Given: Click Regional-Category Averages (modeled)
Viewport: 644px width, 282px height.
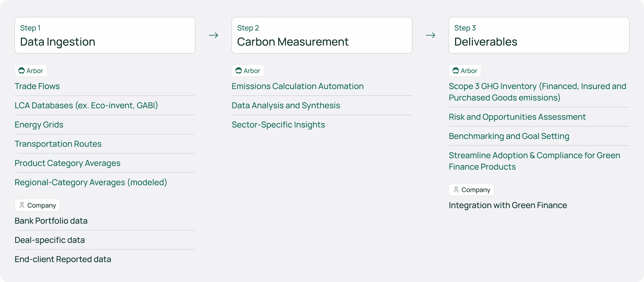Looking at the screenshot, I should click(x=91, y=182).
